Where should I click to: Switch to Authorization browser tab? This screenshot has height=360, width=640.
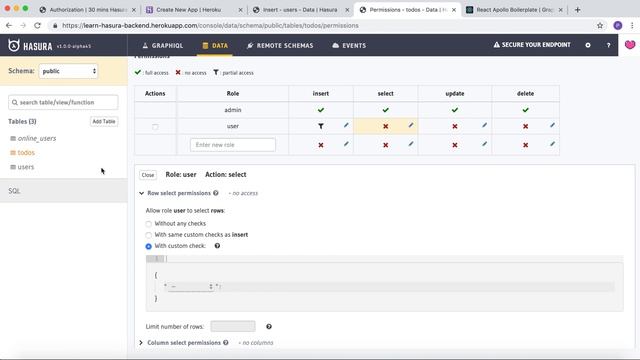tap(88, 10)
